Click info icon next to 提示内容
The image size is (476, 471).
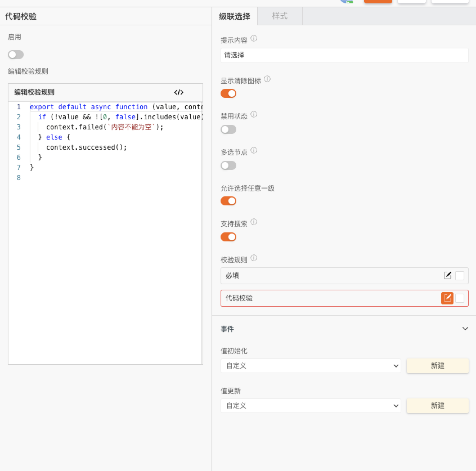click(x=254, y=38)
